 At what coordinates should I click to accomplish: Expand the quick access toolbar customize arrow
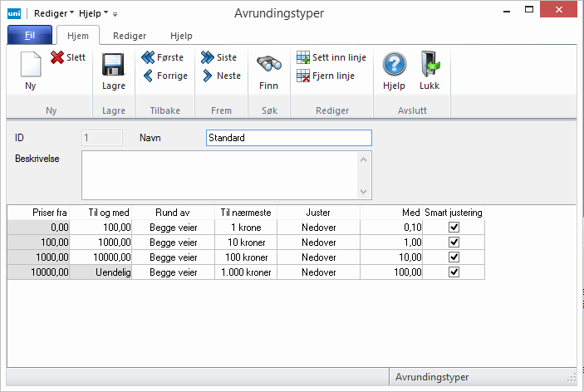[x=115, y=15]
